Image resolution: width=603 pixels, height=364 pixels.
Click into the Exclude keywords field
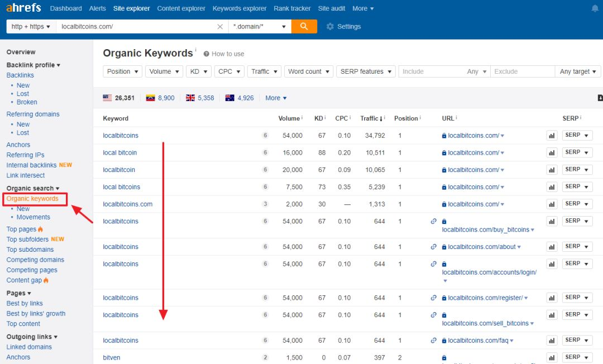click(523, 71)
